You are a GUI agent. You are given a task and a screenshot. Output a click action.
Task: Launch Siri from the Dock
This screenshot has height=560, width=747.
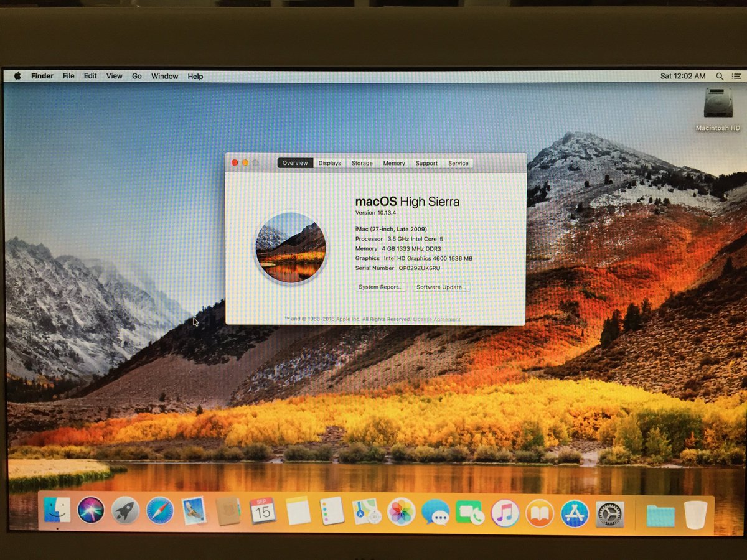click(x=91, y=510)
